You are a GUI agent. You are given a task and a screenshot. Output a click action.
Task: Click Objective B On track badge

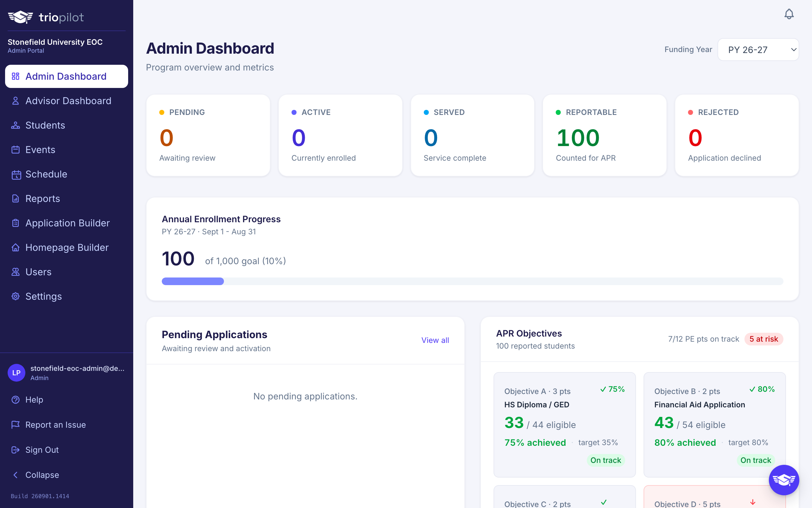click(x=756, y=460)
